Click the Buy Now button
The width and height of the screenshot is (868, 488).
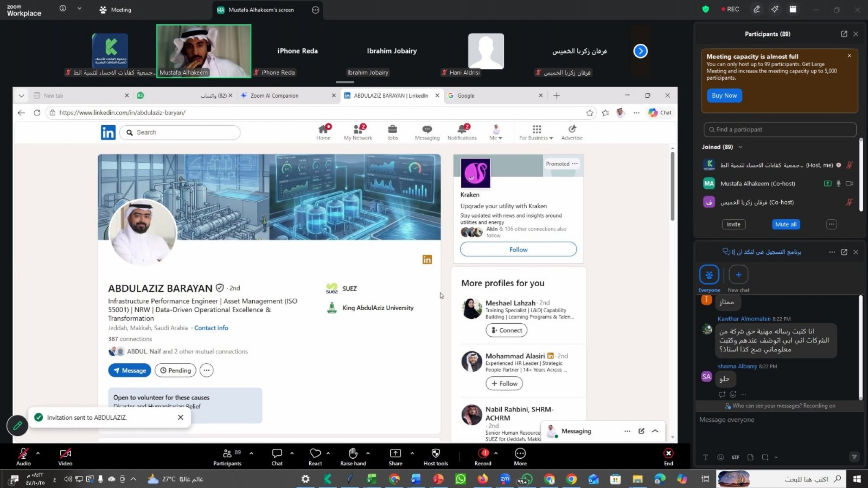724,96
